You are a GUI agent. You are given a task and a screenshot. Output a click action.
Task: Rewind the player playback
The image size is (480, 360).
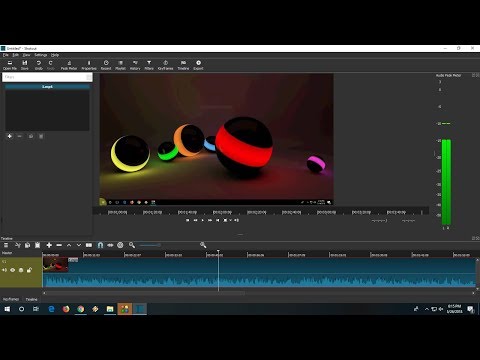tap(195, 220)
